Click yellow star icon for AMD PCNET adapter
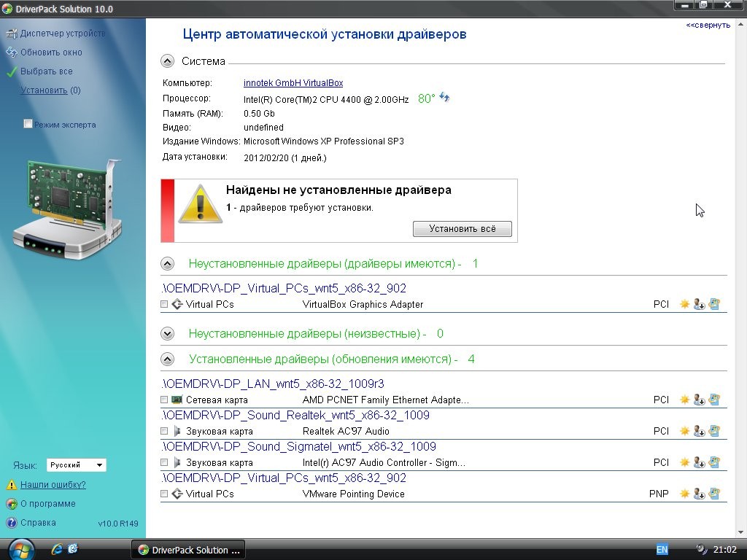The width and height of the screenshot is (747, 560). (684, 400)
